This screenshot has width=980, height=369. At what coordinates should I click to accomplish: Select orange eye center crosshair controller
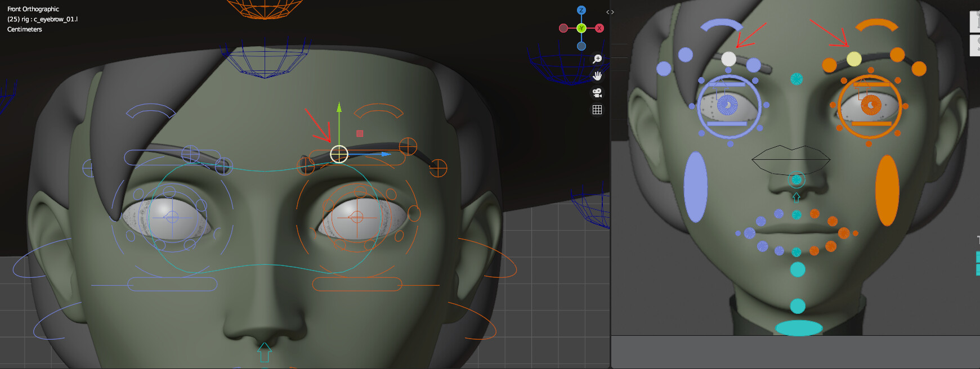click(357, 217)
